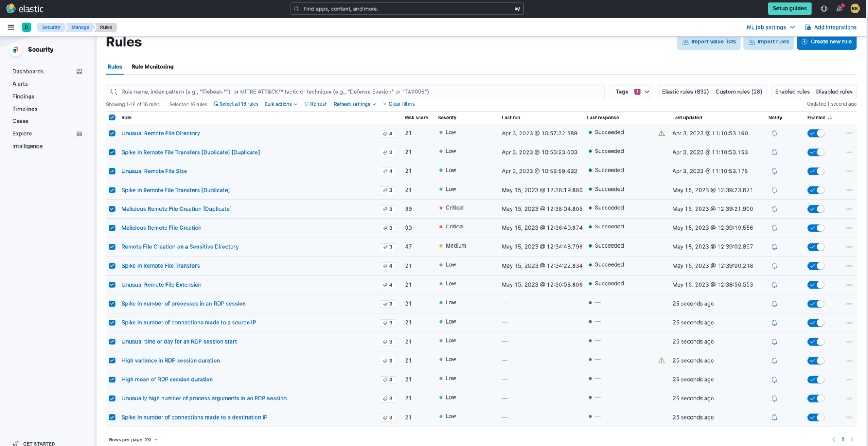
Task: Click Select all 16 rules
Action: coord(236,104)
